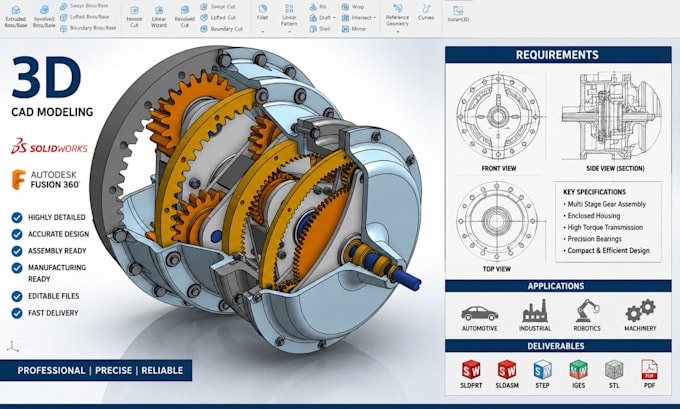Select the Intersect tool
The width and height of the screenshot is (680, 409).
(x=356, y=18)
